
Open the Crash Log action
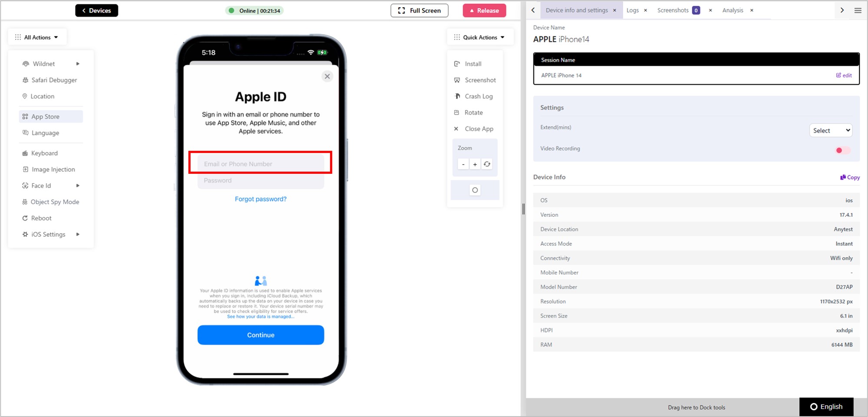pos(473,96)
